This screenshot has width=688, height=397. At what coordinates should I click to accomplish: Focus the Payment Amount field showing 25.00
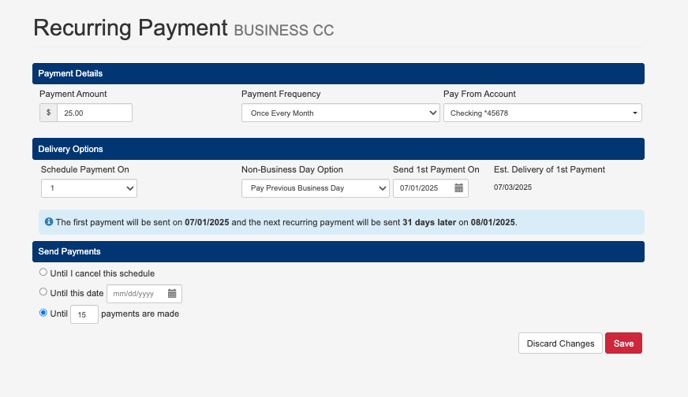tap(95, 113)
